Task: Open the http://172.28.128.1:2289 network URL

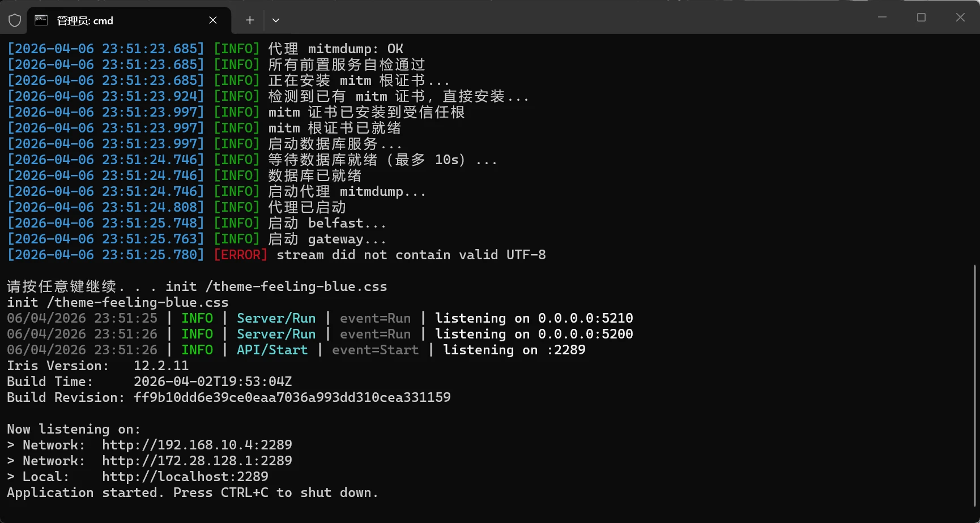Action: click(197, 461)
